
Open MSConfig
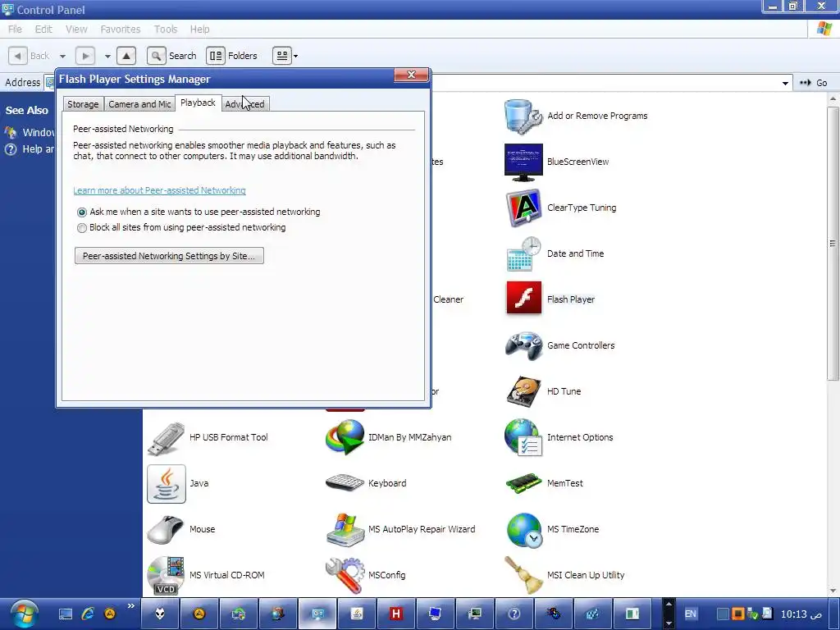(366, 575)
